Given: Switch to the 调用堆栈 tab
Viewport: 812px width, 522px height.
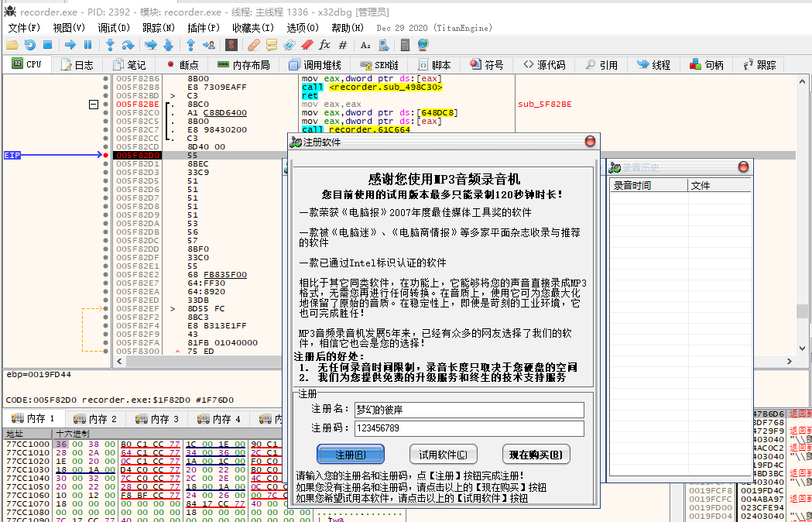Looking at the screenshot, I should pyautogui.click(x=315, y=65).
